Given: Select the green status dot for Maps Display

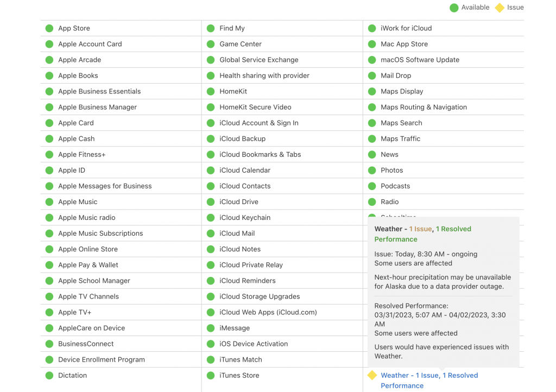Looking at the screenshot, I should pyautogui.click(x=372, y=91).
